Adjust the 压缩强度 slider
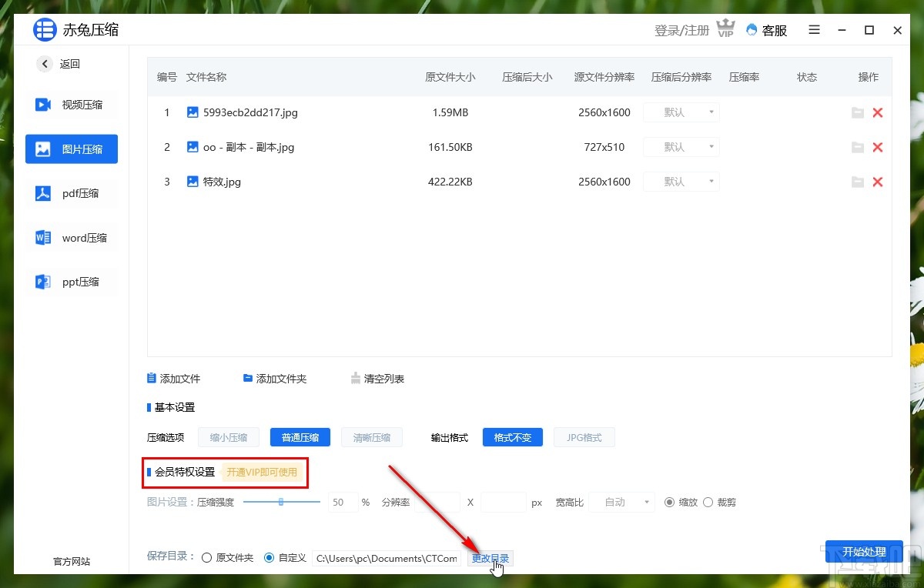Viewport: 924px width, 588px height. coord(281,502)
